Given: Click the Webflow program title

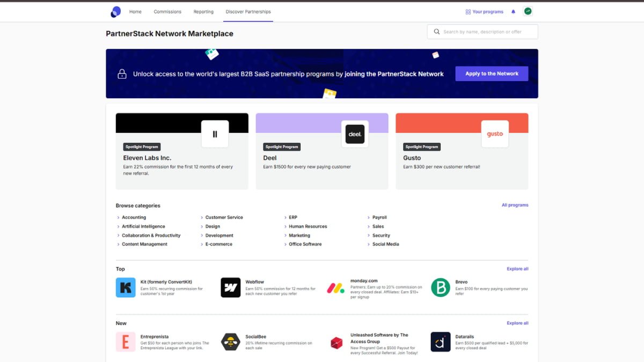Looking at the screenshot, I should 255,282.
